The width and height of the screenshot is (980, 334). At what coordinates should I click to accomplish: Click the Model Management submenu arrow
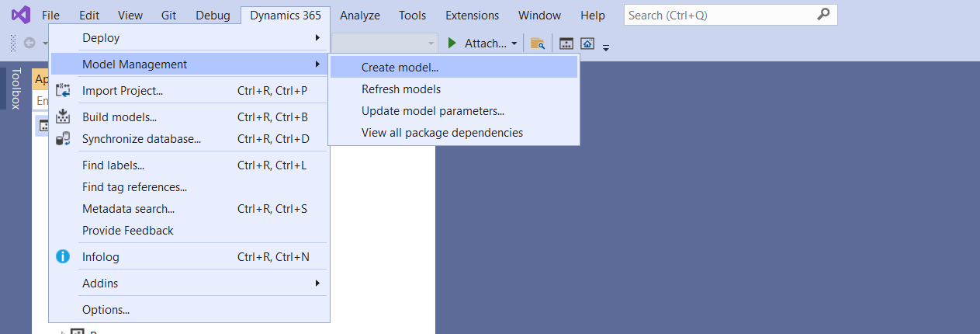pos(317,64)
